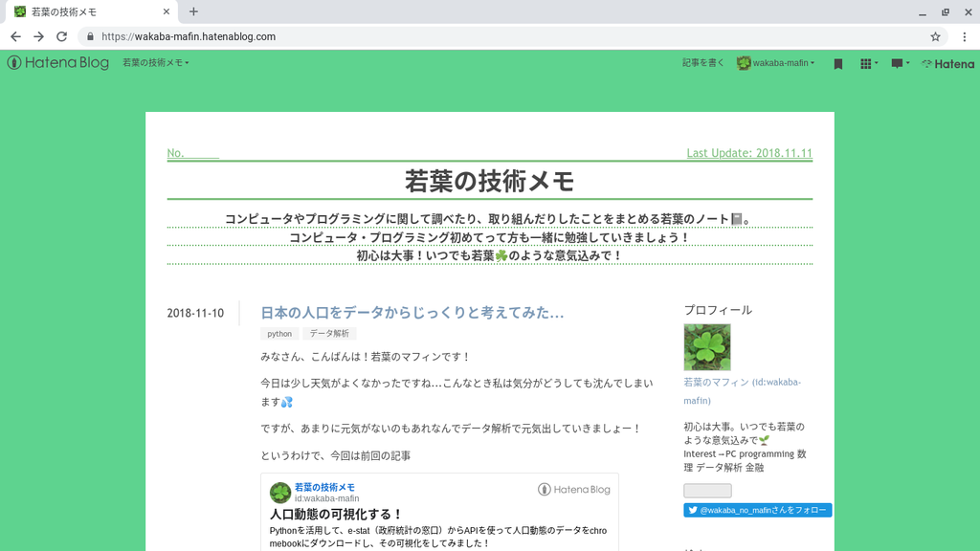Click the browser reload icon
The height and width of the screenshot is (551, 980).
point(61,36)
